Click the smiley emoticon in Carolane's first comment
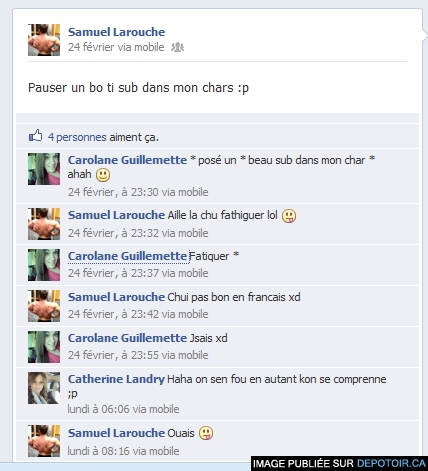The height and width of the screenshot is (471, 428). point(103,175)
